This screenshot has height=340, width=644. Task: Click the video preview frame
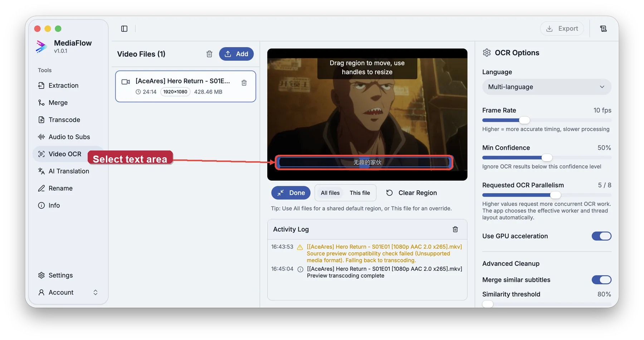[x=367, y=115]
